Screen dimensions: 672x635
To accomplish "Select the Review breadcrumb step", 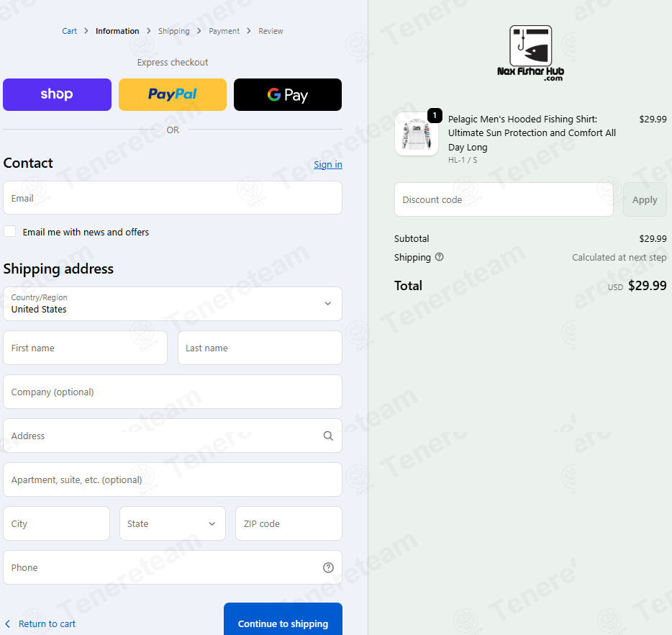I will click(271, 31).
